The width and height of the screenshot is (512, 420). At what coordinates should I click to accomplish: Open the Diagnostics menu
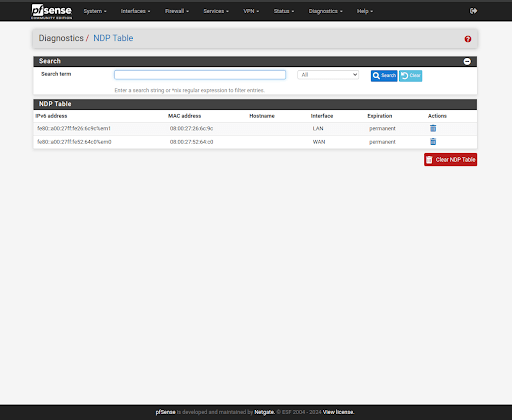coord(325,11)
